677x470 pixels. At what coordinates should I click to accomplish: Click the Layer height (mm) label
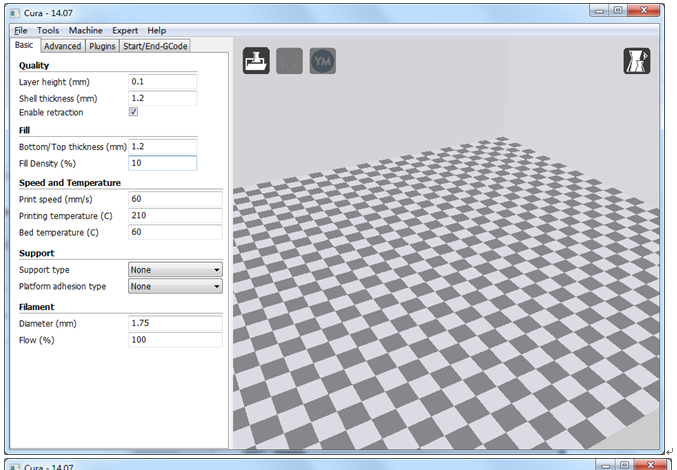click(x=54, y=82)
